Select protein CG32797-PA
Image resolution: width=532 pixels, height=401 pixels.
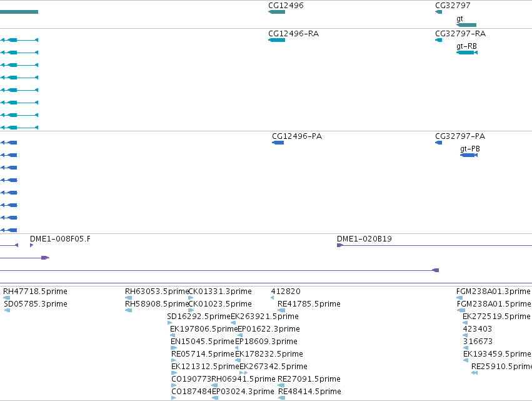point(438,143)
